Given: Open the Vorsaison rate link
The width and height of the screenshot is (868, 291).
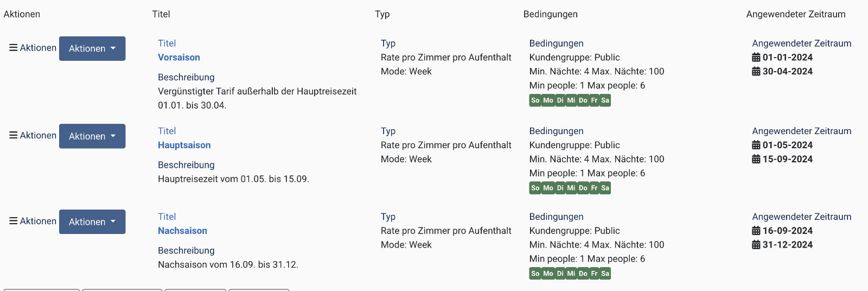Looking at the screenshot, I should (178, 58).
